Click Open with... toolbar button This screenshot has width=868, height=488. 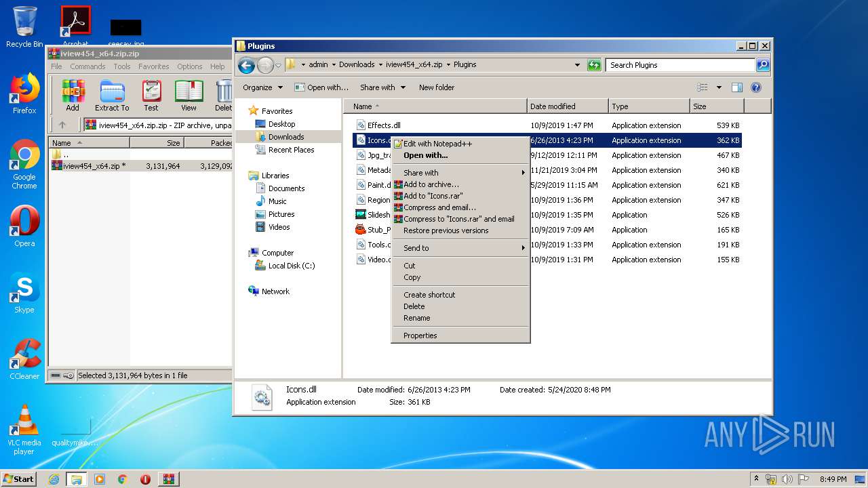[321, 87]
